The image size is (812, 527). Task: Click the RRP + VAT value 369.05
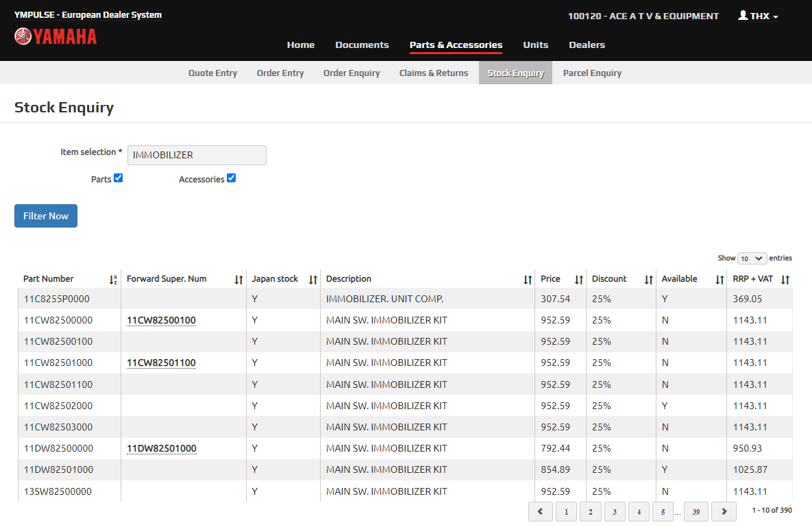pyautogui.click(x=748, y=299)
